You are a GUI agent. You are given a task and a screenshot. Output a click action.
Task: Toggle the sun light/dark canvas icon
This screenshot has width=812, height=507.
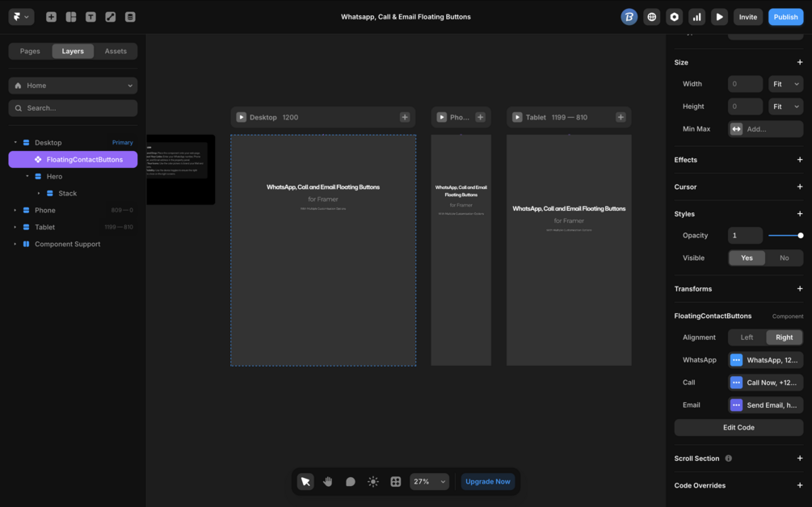[x=372, y=482]
